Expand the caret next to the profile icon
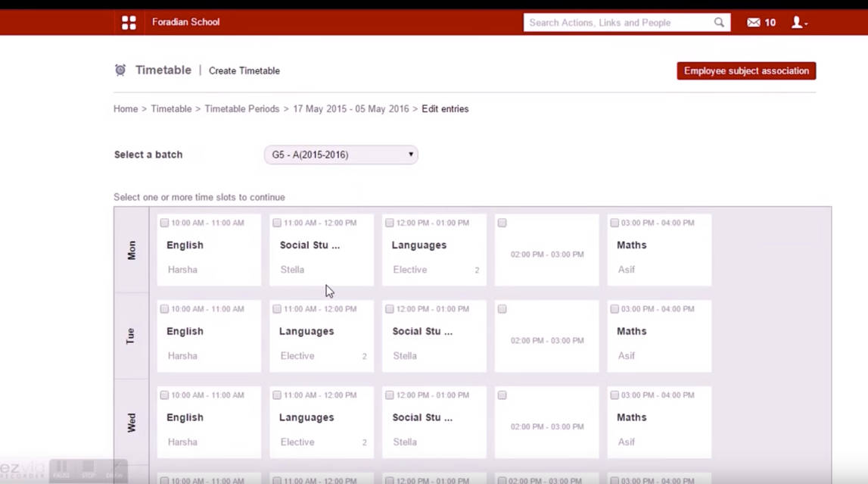Screen dimensions: 868x484 (807, 25)
